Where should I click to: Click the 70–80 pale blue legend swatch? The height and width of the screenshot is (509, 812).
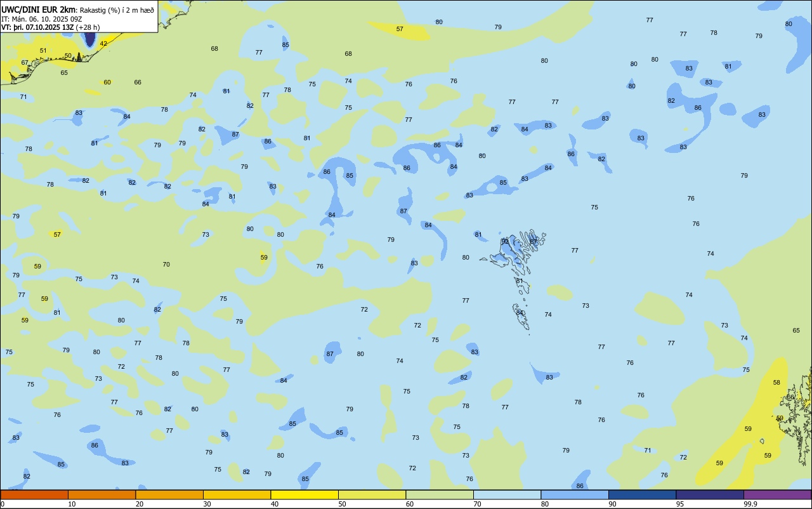coord(507,494)
